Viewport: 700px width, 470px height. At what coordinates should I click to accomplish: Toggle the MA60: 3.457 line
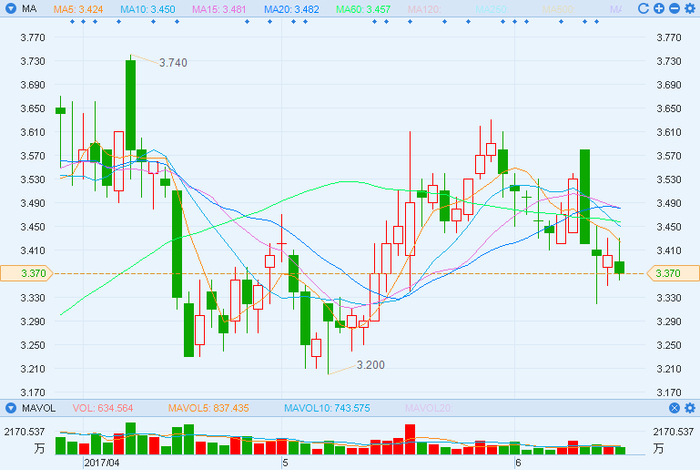coord(363,9)
